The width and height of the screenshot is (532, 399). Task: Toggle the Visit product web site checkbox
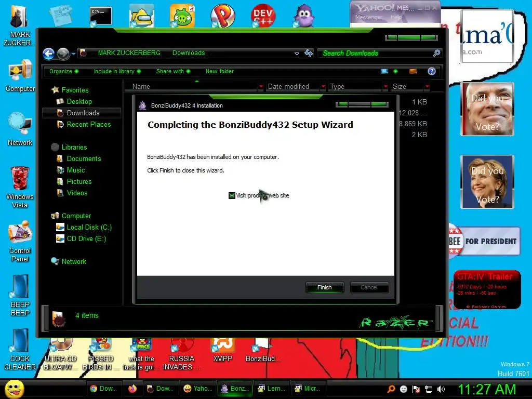(232, 195)
